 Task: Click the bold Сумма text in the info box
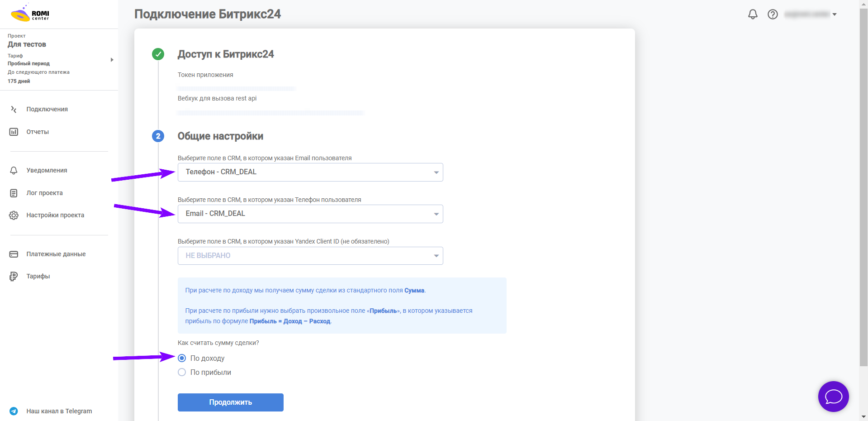coord(414,290)
